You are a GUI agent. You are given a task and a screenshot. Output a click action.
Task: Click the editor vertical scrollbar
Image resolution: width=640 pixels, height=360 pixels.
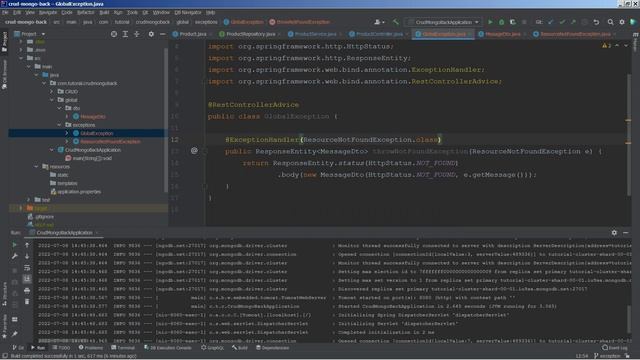628,135
